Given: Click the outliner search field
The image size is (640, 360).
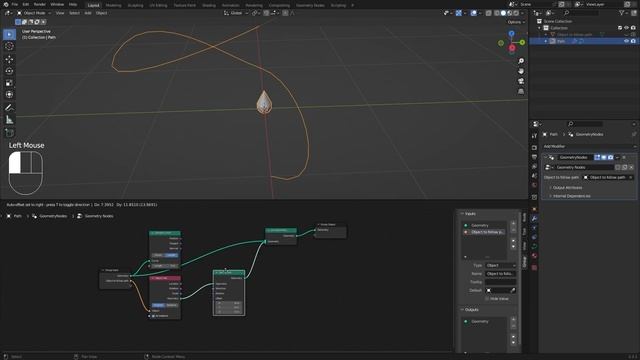Looking at the screenshot, I should [x=581, y=13].
